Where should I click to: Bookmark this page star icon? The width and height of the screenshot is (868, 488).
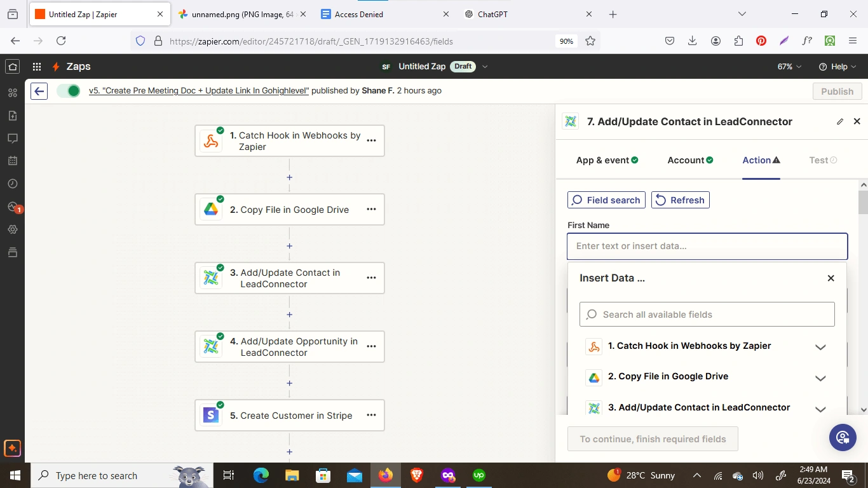point(590,41)
